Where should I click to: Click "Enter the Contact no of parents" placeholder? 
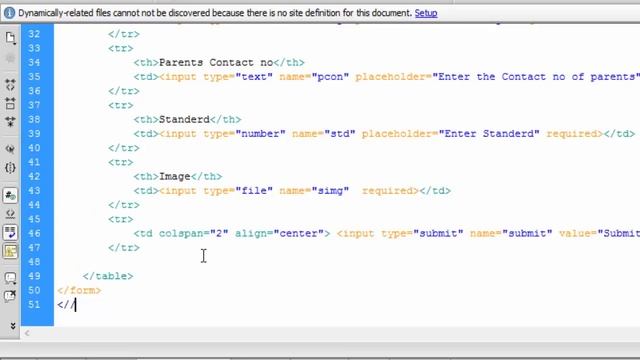pyautogui.click(x=536, y=77)
